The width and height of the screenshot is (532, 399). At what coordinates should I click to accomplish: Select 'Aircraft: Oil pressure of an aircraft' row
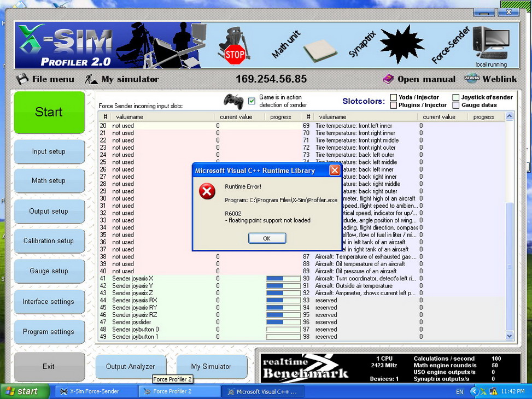[403, 271]
